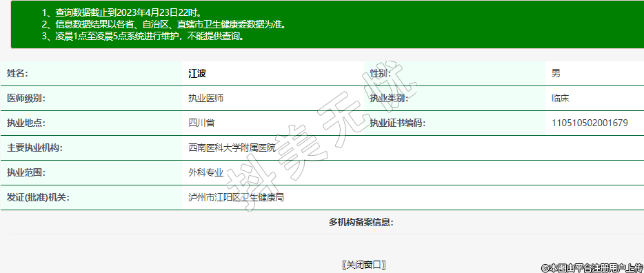
Task: Click the 执业范围 label
Action: [26, 173]
